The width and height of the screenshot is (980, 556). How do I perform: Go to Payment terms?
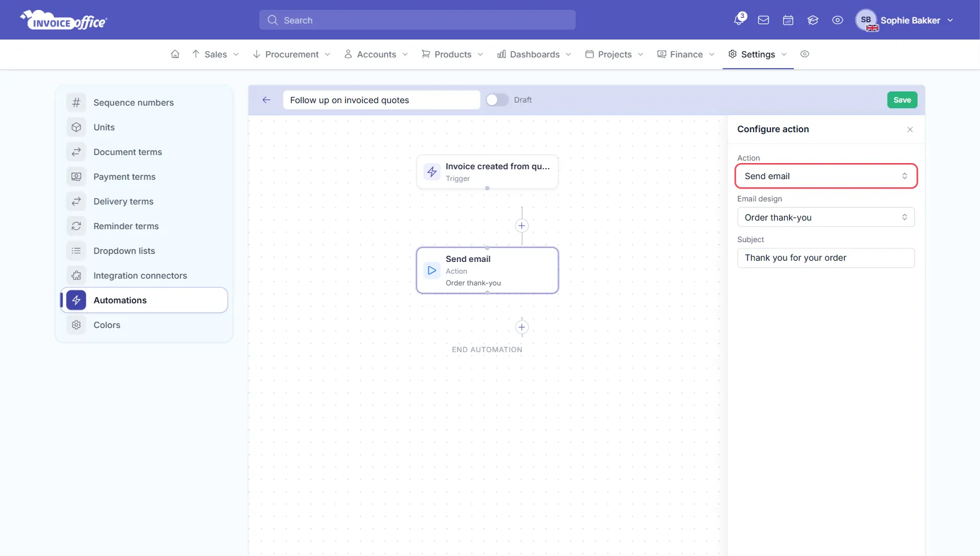click(144, 177)
